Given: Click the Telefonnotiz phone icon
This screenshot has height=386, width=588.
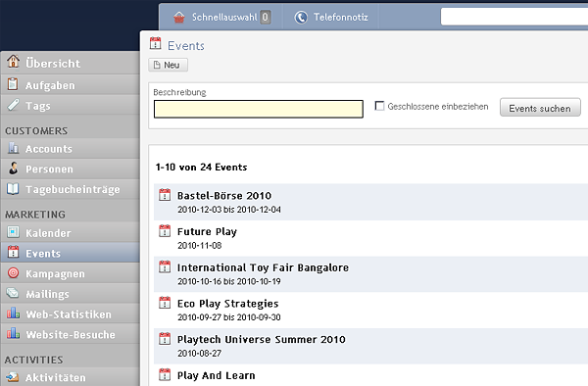Looking at the screenshot, I should pos(301,18).
